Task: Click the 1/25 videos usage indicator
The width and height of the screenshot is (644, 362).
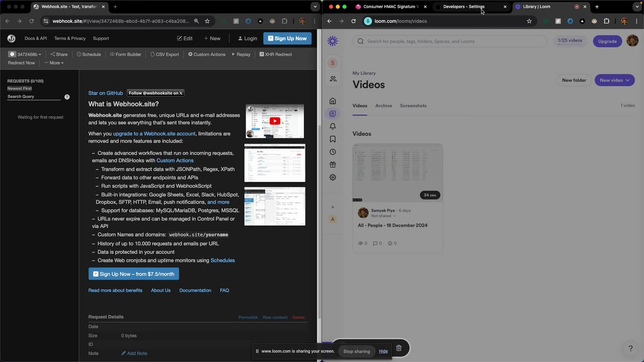Action: pyautogui.click(x=570, y=41)
